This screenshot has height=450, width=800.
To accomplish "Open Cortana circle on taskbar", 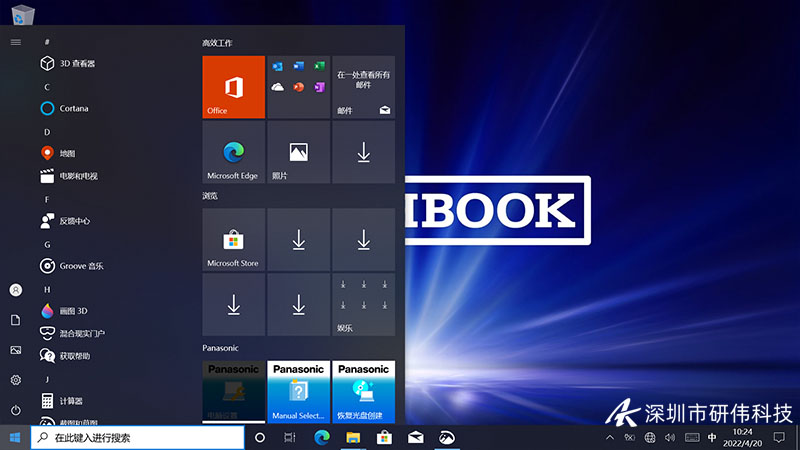I will [260, 438].
